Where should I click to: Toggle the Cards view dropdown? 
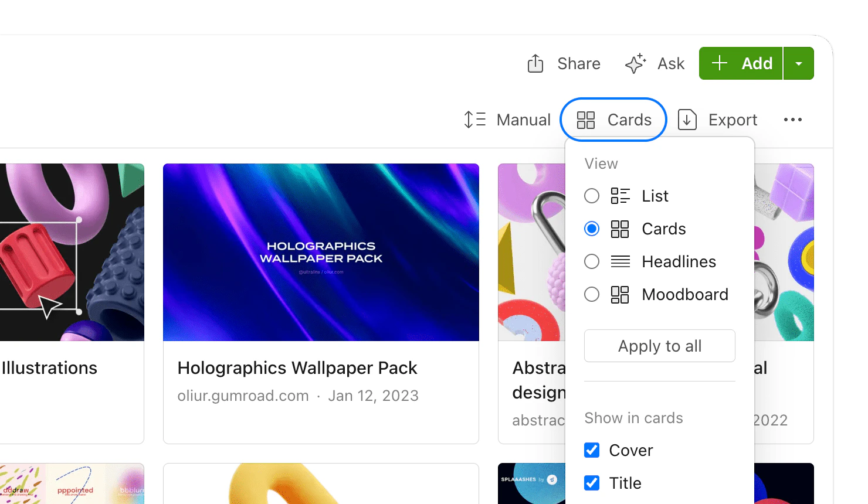click(x=613, y=120)
